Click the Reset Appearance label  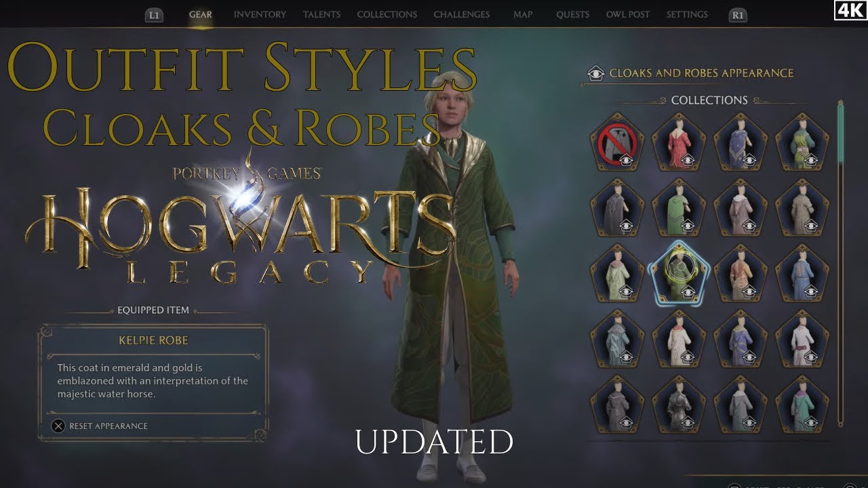pos(108,426)
